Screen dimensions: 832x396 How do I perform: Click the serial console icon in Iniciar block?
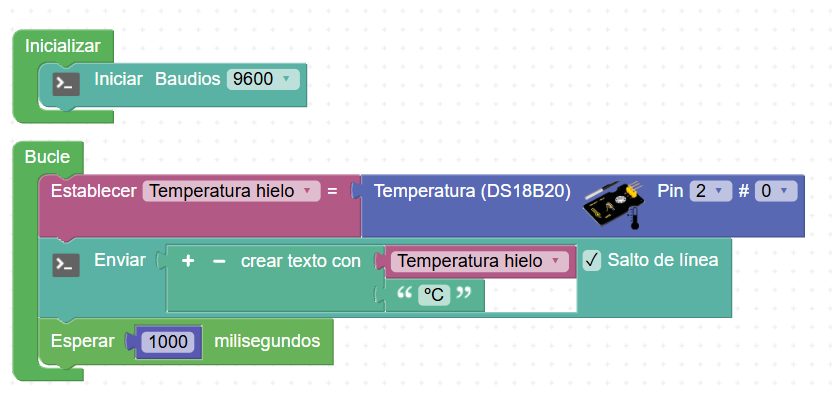(x=66, y=84)
